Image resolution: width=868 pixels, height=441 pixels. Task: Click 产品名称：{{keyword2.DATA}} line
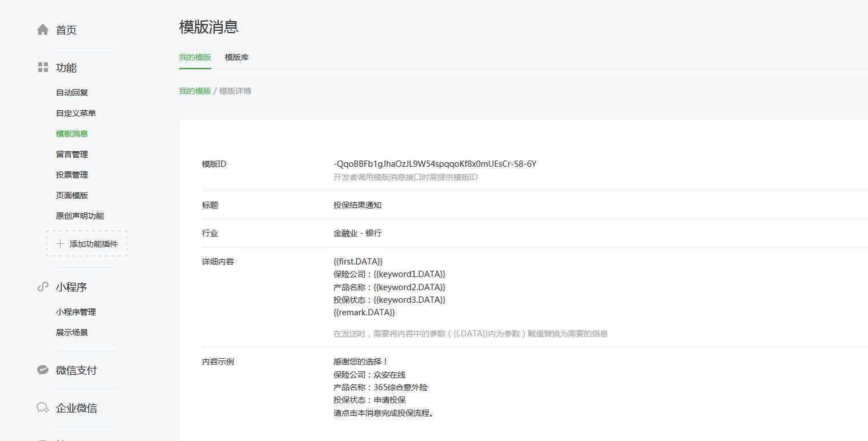[x=389, y=287]
